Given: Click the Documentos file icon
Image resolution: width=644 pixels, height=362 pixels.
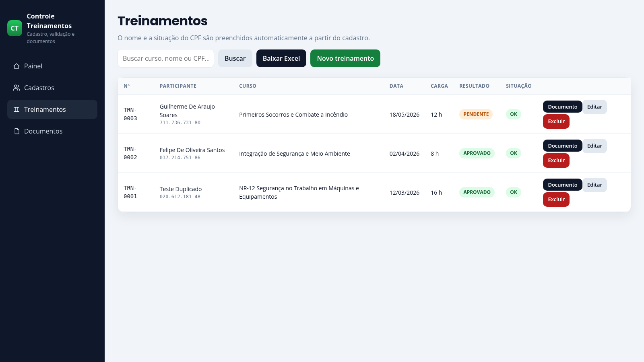Looking at the screenshot, I should [17, 131].
